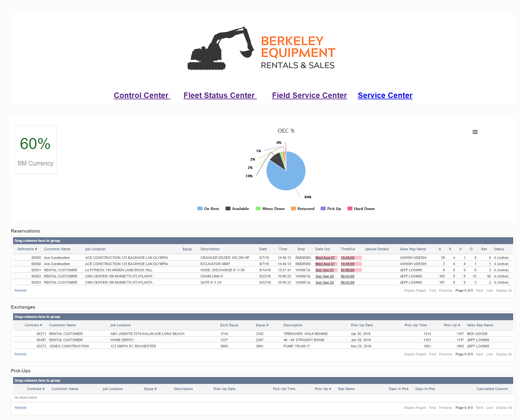The image size is (520, 420).
Task: Refresh the Pick-Ups table
Action: pyautogui.click(x=20, y=408)
